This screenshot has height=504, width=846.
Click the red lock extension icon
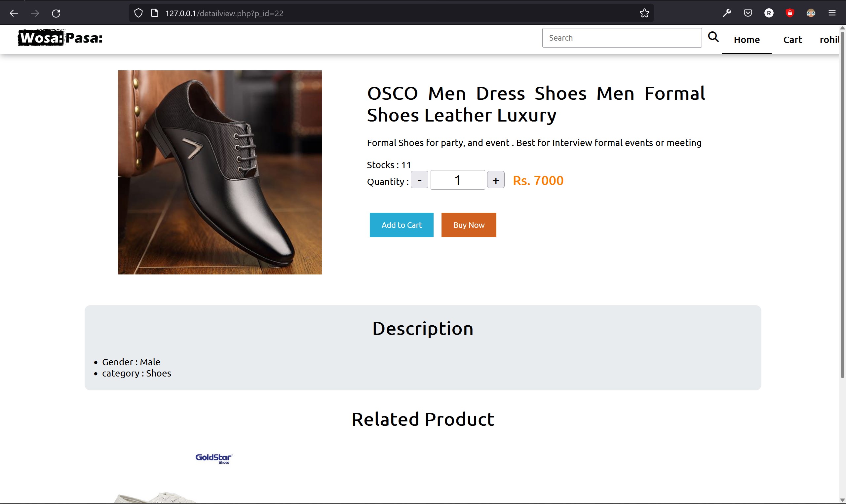[789, 13]
